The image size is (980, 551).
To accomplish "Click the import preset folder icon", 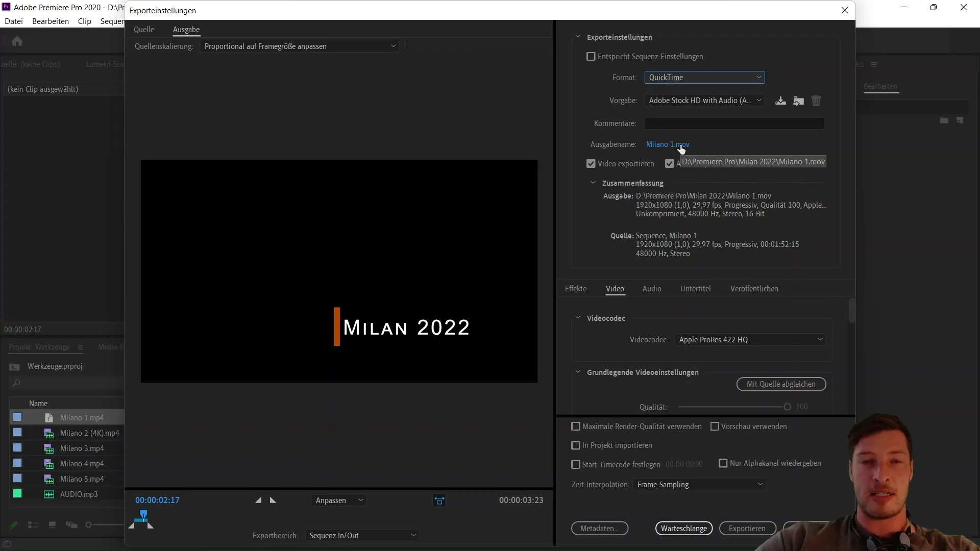I will pos(799,101).
